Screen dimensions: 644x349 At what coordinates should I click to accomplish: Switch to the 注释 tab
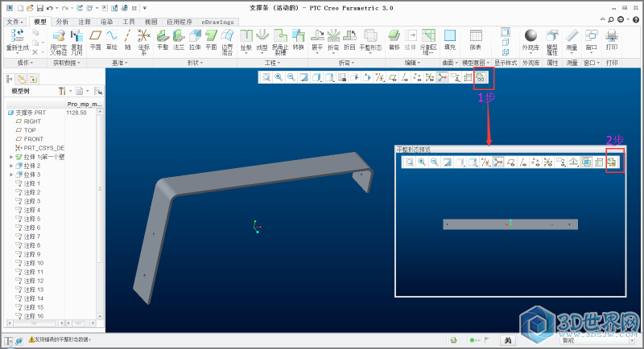click(x=85, y=22)
